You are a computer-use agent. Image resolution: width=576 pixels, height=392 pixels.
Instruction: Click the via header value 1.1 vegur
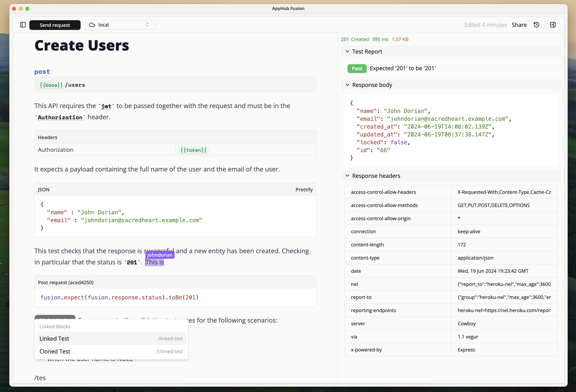point(468,336)
